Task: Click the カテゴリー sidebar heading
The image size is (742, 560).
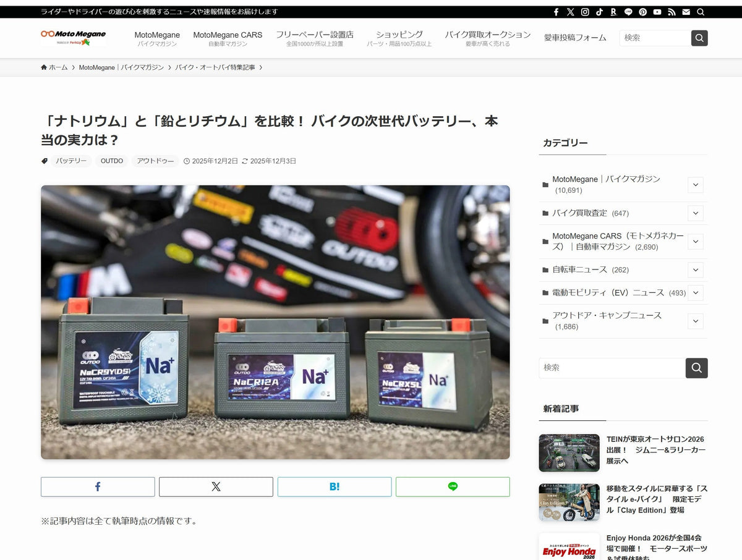Action: (x=565, y=143)
